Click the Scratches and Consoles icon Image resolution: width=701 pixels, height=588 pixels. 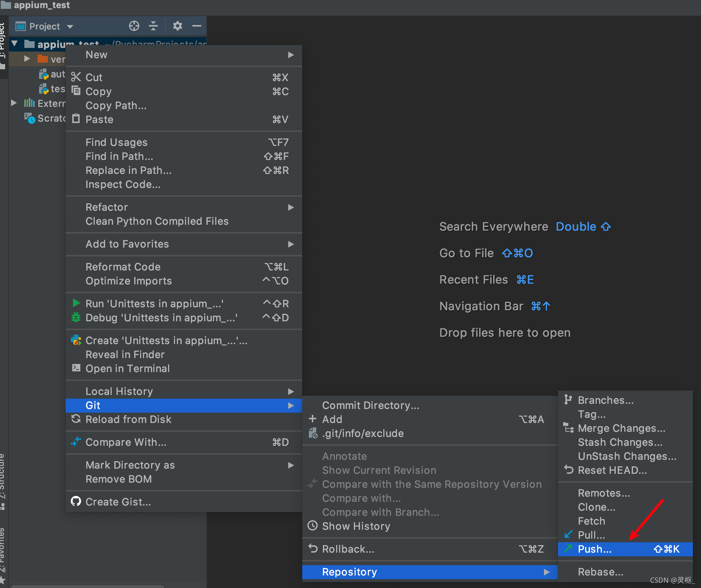(x=29, y=118)
